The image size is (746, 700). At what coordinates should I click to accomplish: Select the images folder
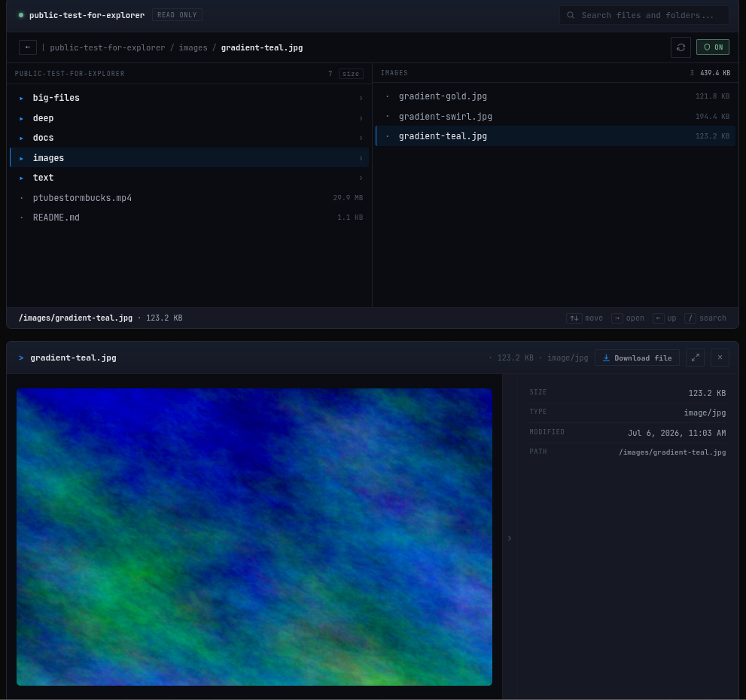(190, 158)
